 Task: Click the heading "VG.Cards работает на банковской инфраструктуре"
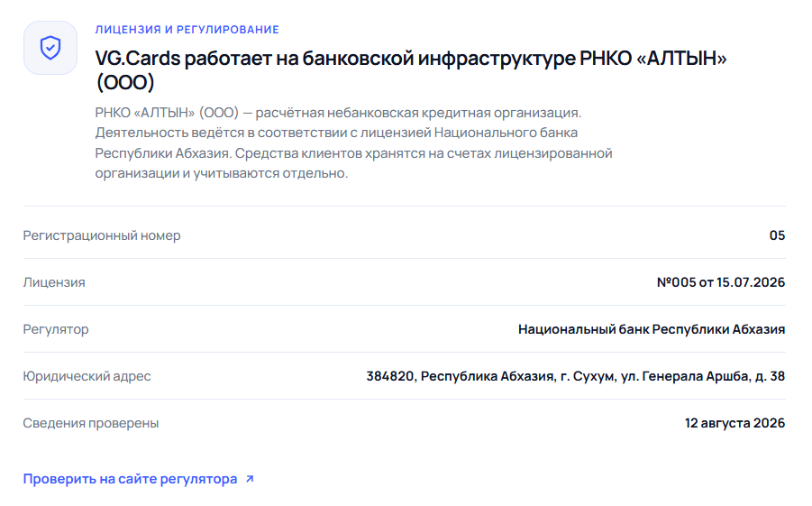[x=411, y=70]
